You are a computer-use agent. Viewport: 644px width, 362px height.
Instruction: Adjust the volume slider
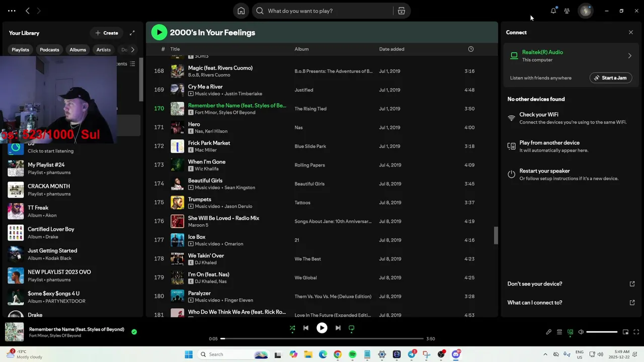click(602, 332)
